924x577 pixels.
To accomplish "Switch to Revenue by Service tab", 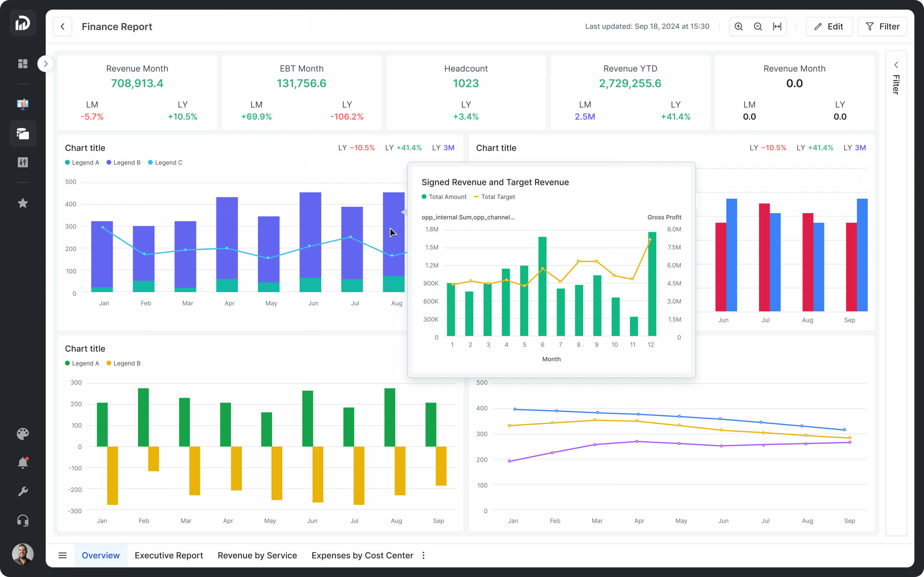I will (x=257, y=555).
